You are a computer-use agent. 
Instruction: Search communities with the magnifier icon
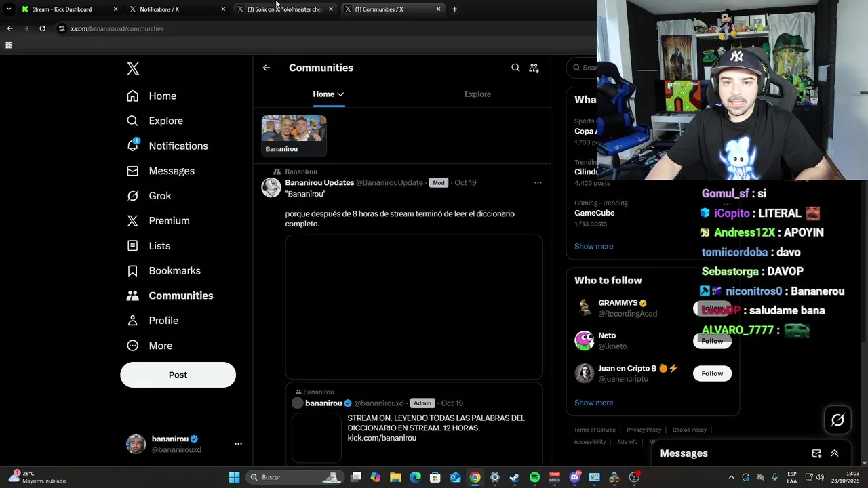pos(515,68)
